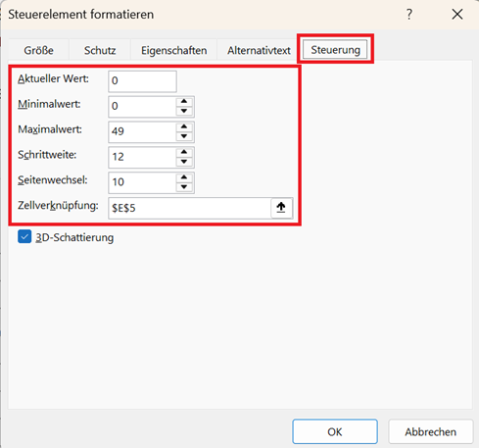Decrease Schrittweite with the down arrow
Viewport: 479px width, 448px height.
point(184,162)
